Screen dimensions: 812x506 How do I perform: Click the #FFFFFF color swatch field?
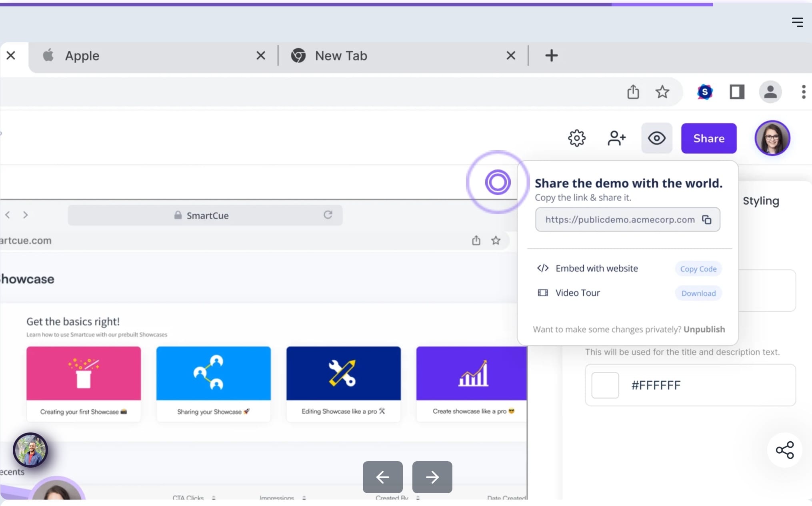tap(690, 385)
